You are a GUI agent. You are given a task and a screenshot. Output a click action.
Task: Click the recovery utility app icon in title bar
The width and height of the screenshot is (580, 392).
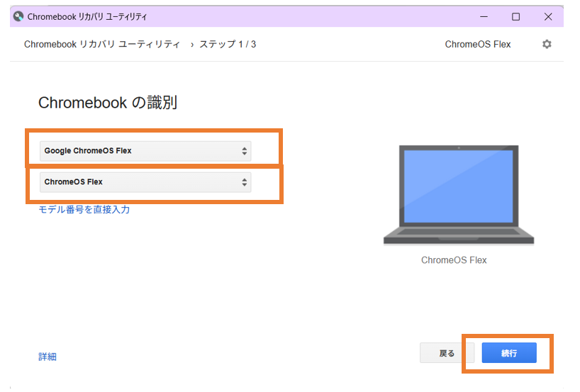[18, 16]
